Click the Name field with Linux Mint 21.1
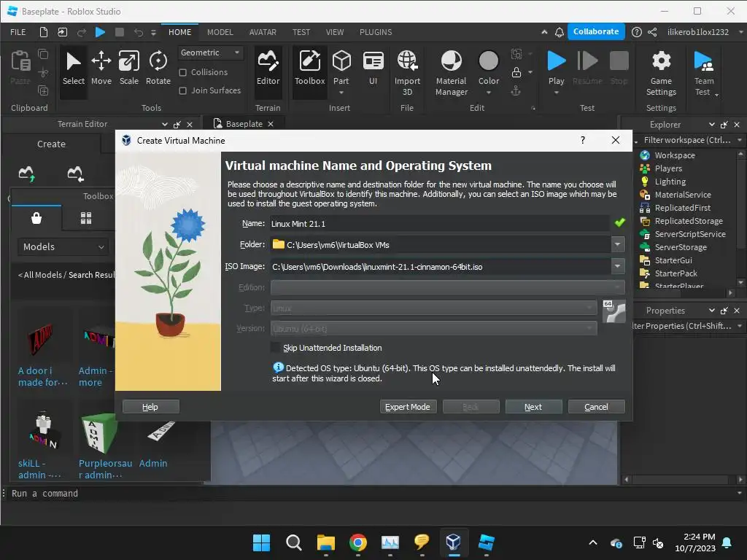The width and height of the screenshot is (747, 560). click(x=439, y=223)
